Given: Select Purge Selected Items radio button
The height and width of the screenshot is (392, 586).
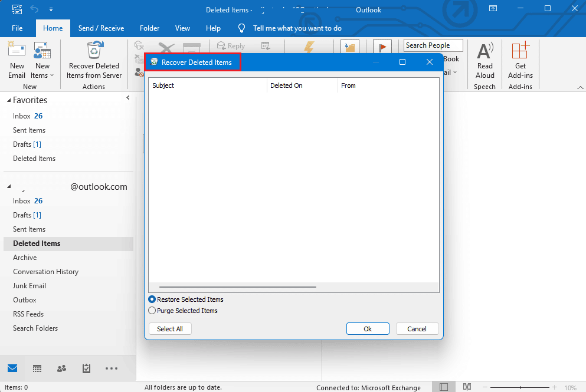Looking at the screenshot, I should click(152, 311).
